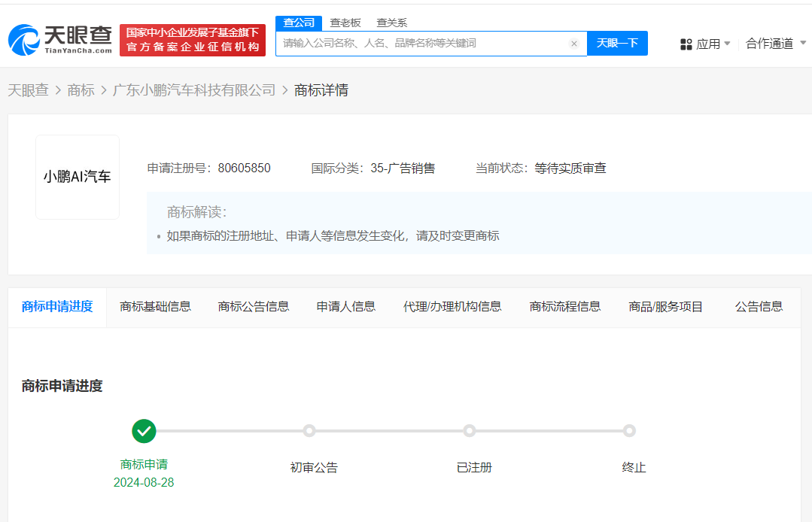Screen dimensions: 812x522
Task: Click the 小鹏AI汽车 trademark image
Action: 77,177
